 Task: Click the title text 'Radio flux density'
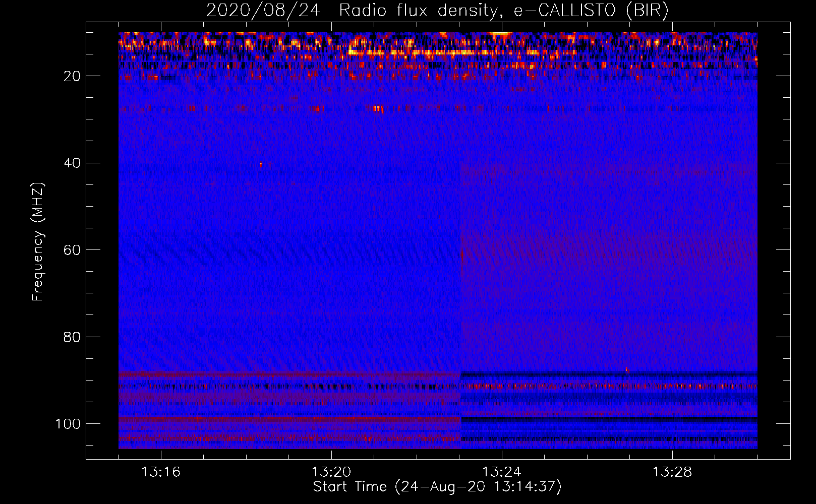[x=418, y=11]
